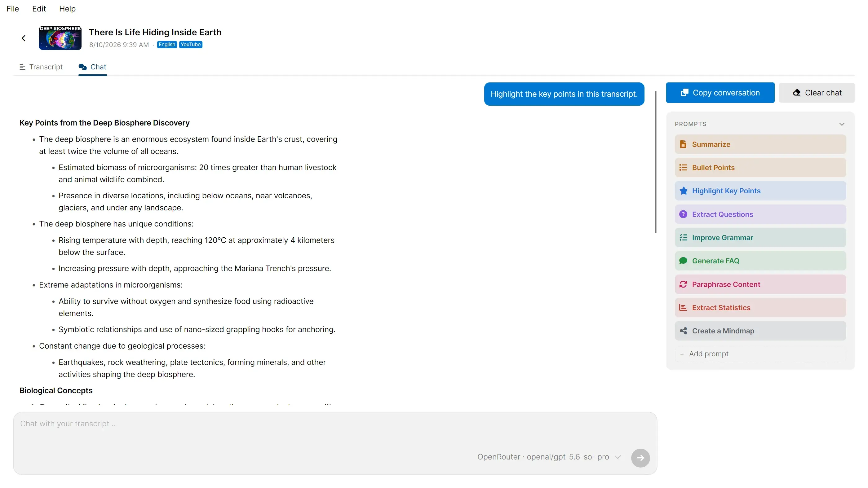Click the Chat tab bubbles icon
Image resolution: width=868 pixels, height=488 pixels.
(82, 67)
